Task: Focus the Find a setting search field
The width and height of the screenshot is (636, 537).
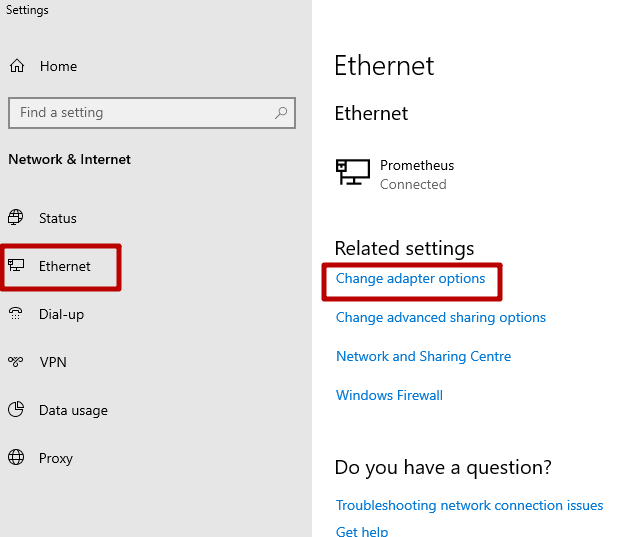Action: click(x=140, y=113)
